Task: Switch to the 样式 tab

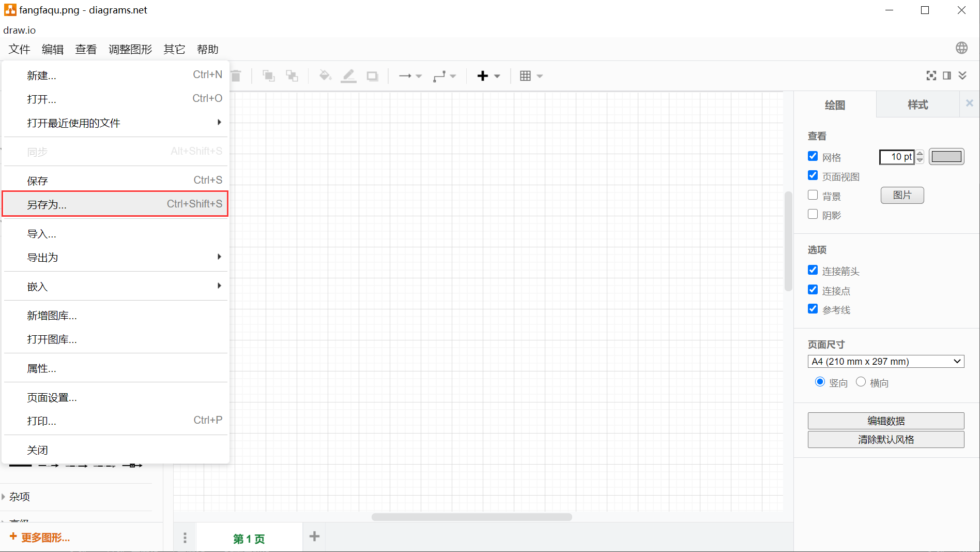Action: click(x=918, y=105)
